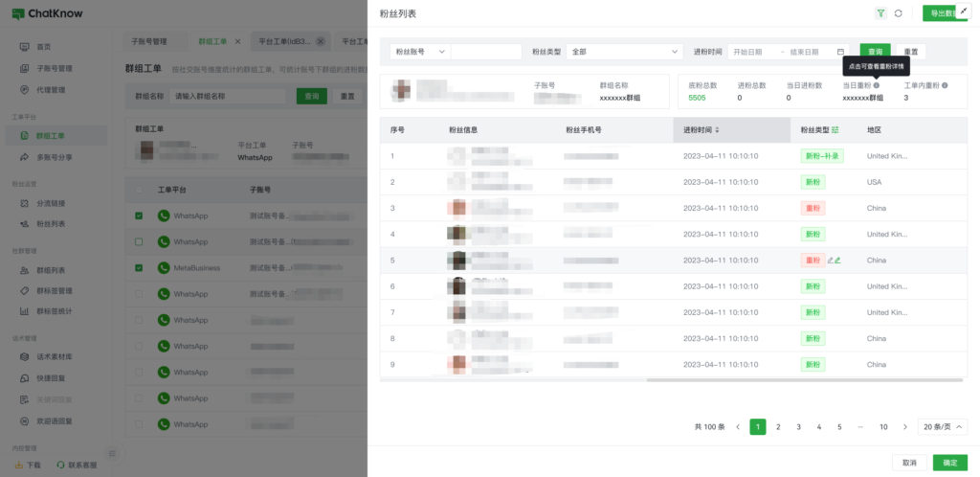
Task: Click the 粉丝类型 column filter icon
Action: 835,130
